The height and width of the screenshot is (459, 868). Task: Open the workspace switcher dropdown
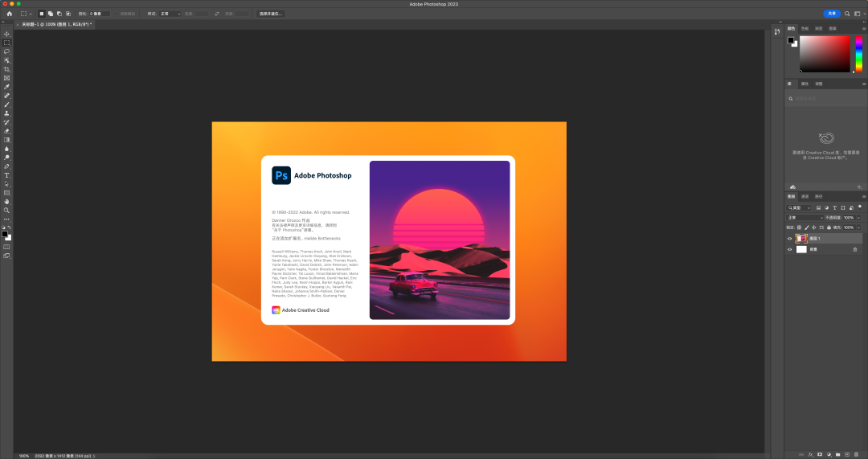click(858, 14)
